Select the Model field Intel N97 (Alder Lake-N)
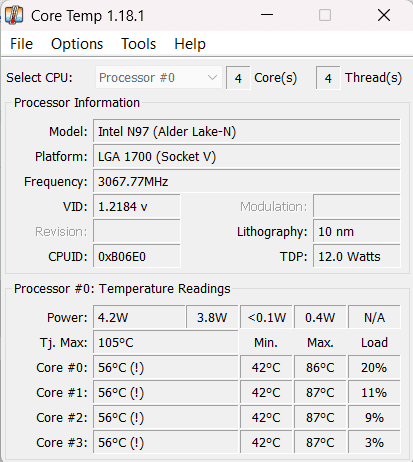Viewport: 413px width, 462px height. (246, 132)
